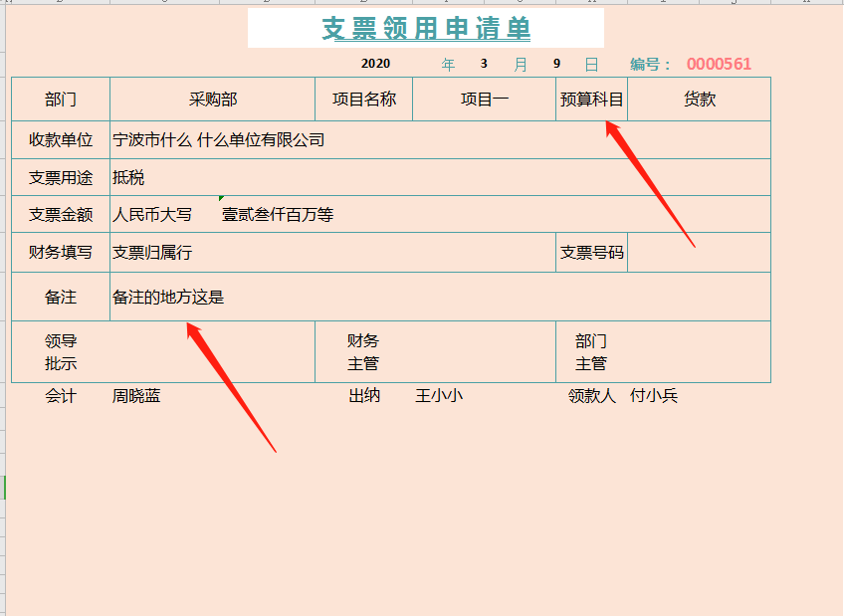Select the 收款单位 label
The image size is (844, 616).
(58, 139)
